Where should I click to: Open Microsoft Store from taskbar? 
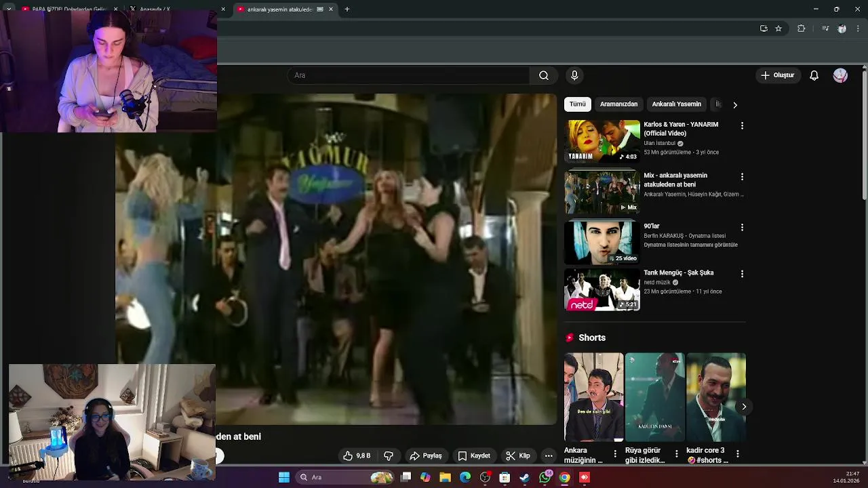pos(505,477)
